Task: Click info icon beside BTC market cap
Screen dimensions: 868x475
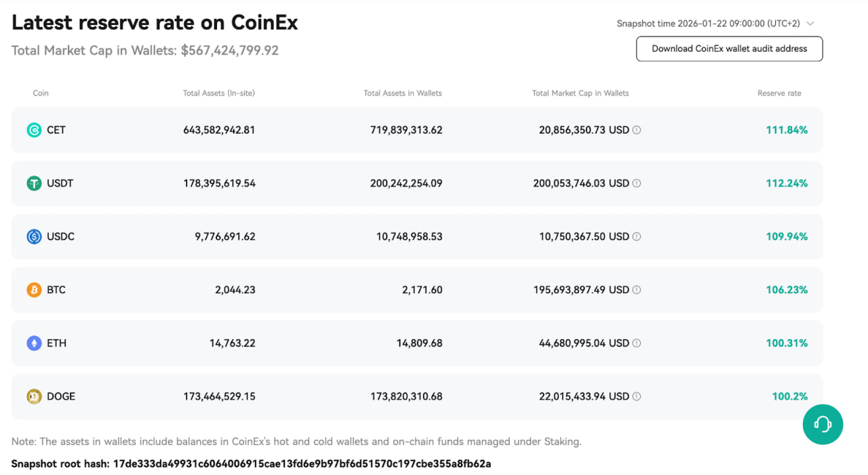Action: click(637, 290)
